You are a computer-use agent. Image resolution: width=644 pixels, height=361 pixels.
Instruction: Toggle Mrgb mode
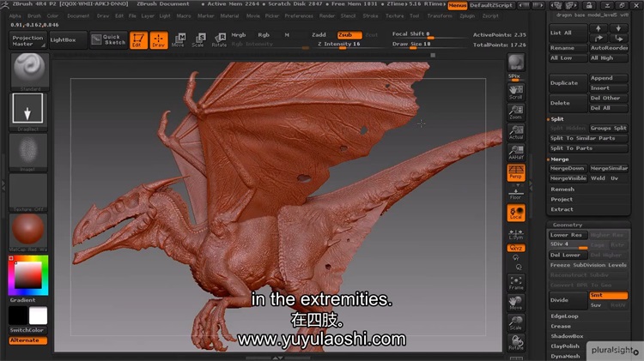coord(238,35)
